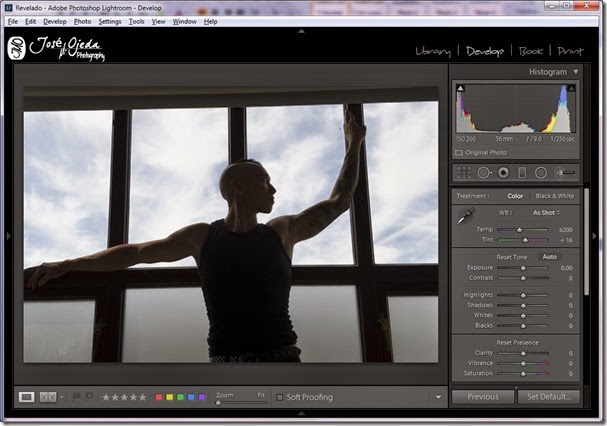The height and width of the screenshot is (426, 607).
Task: Set rating to five stars
Action: click(143, 397)
